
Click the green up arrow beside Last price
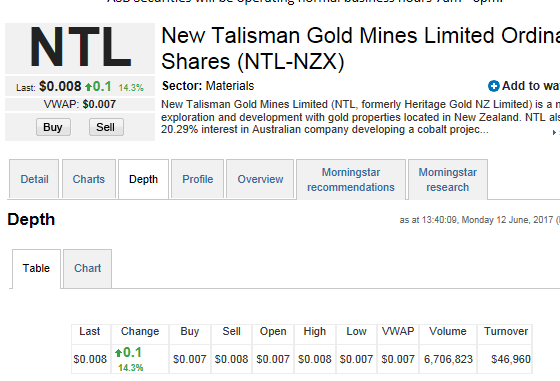88,86
